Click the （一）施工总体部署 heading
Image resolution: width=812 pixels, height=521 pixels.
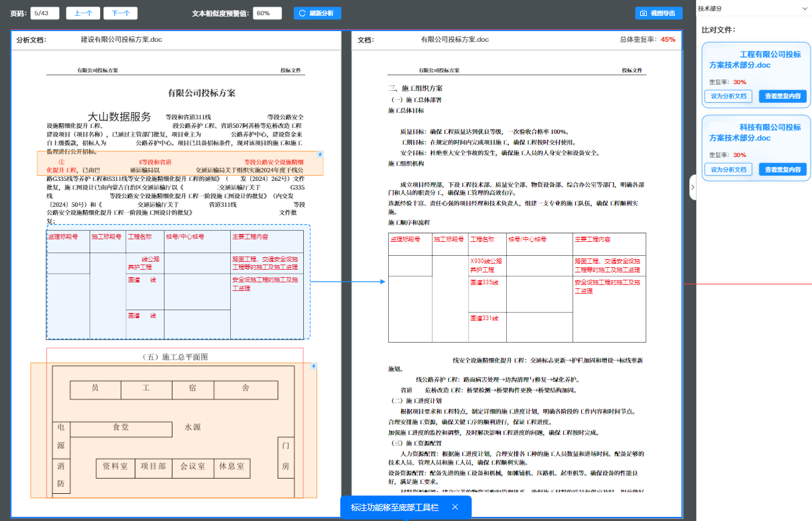pos(417,99)
